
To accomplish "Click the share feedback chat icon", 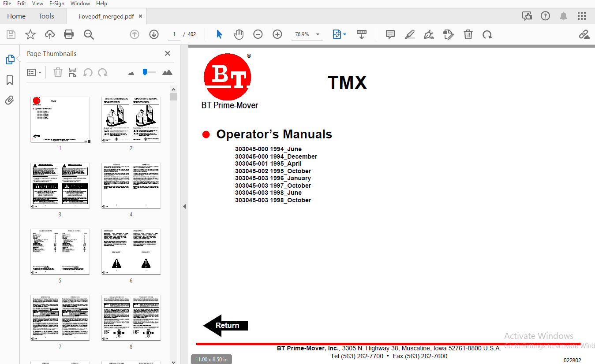I will pos(527,16).
